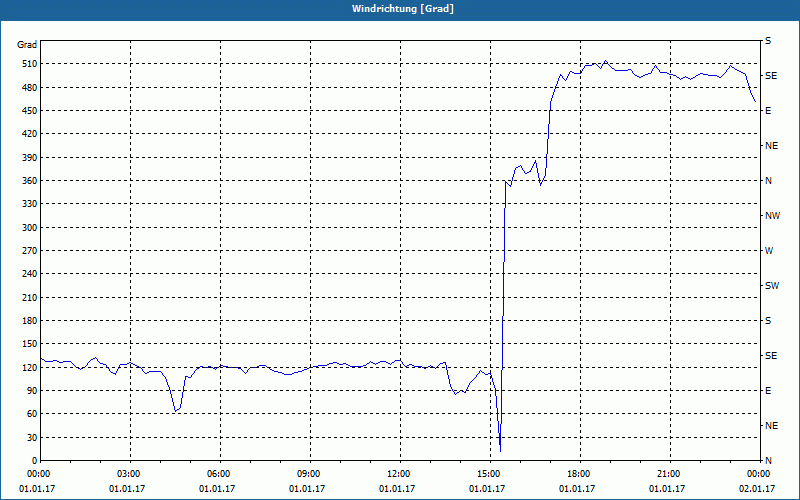Click the 15:00 x-axis time label
Image resolution: width=800 pixels, height=500 pixels.
click(x=490, y=474)
